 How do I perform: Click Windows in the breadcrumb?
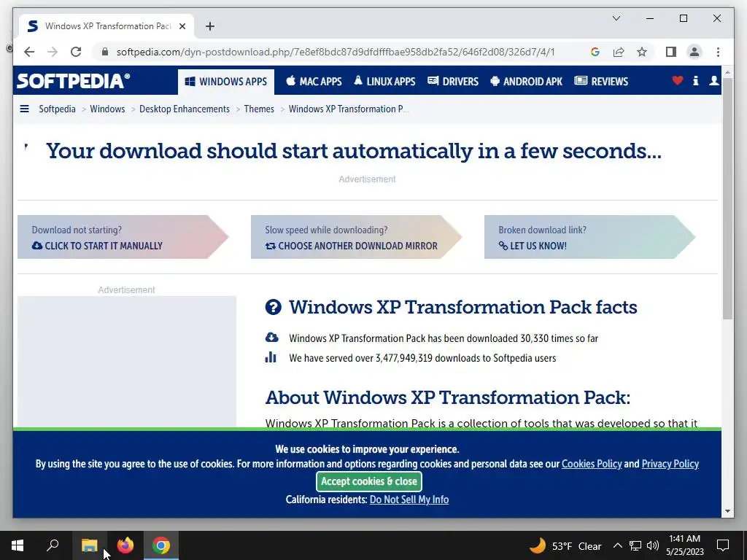(x=107, y=109)
